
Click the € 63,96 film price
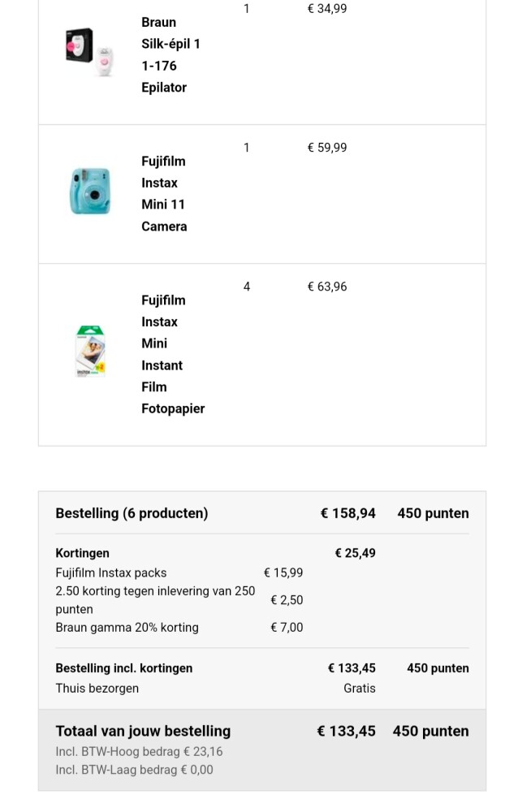pos(327,287)
